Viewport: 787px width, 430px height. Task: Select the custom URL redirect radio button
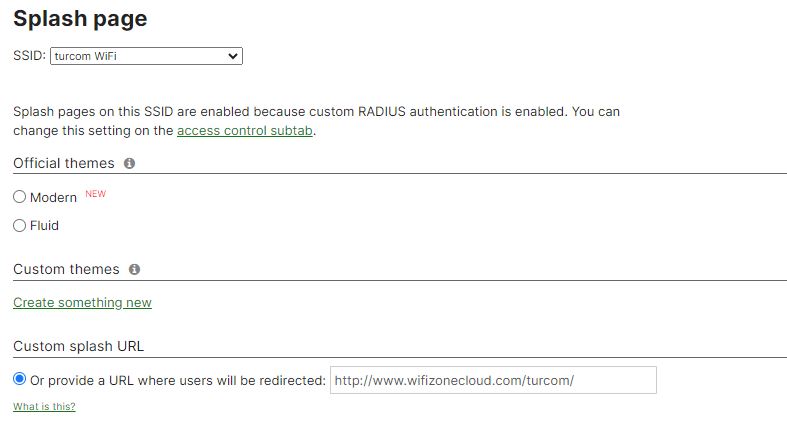pos(20,380)
